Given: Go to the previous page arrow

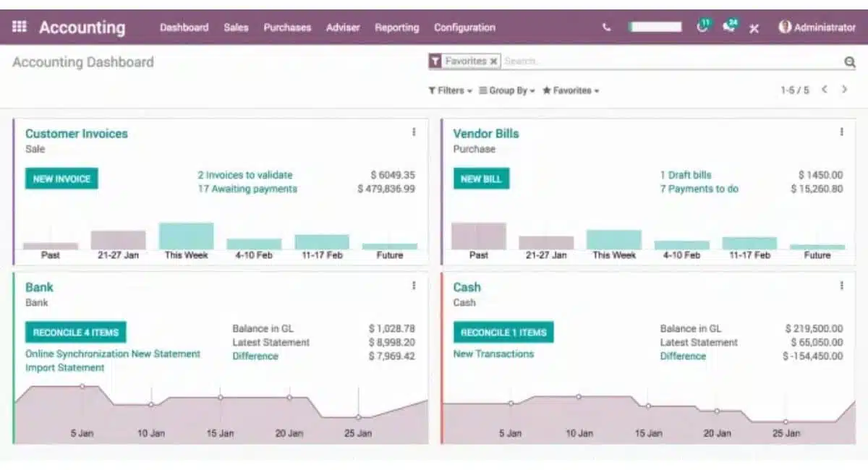Looking at the screenshot, I should (x=824, y=90).
